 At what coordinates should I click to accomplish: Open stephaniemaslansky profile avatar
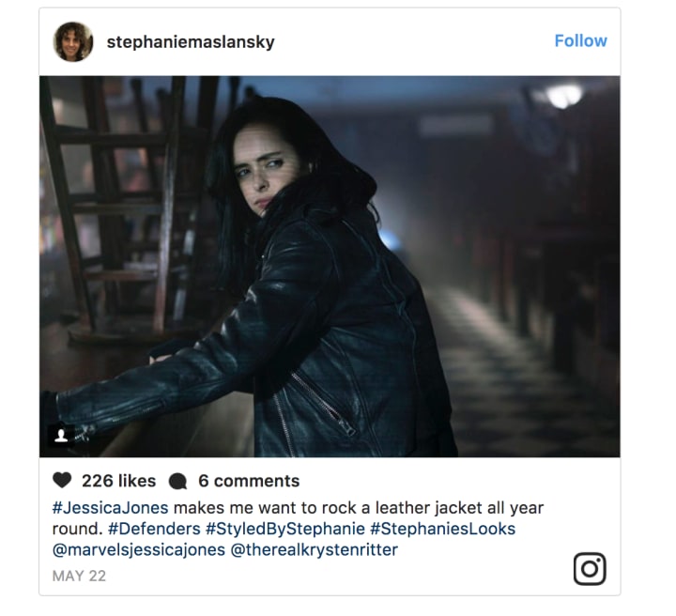click(x=73, y=42)
